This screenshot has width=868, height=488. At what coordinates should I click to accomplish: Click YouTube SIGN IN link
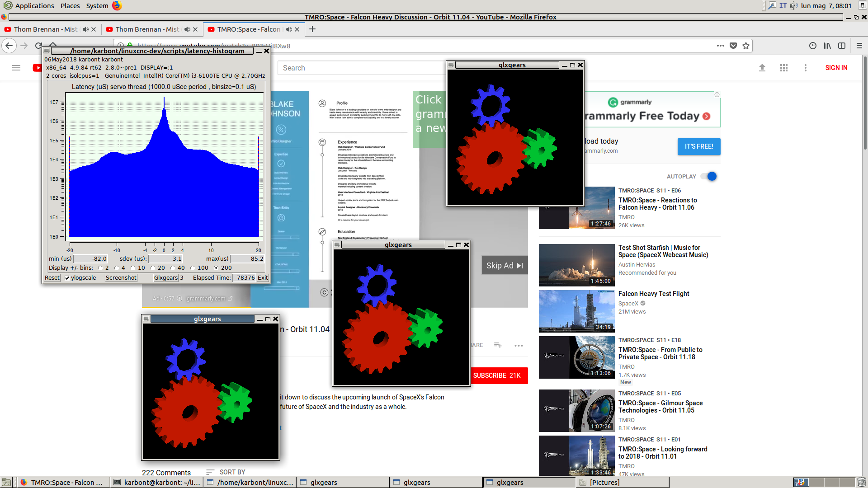click(836, 68)
